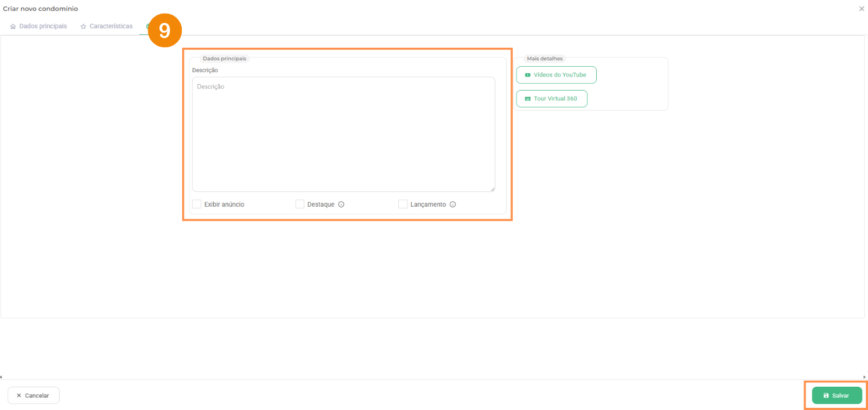This screenshot has height=410, width=868.
Task: Open the Características tab
Action: tap(111, 26)
